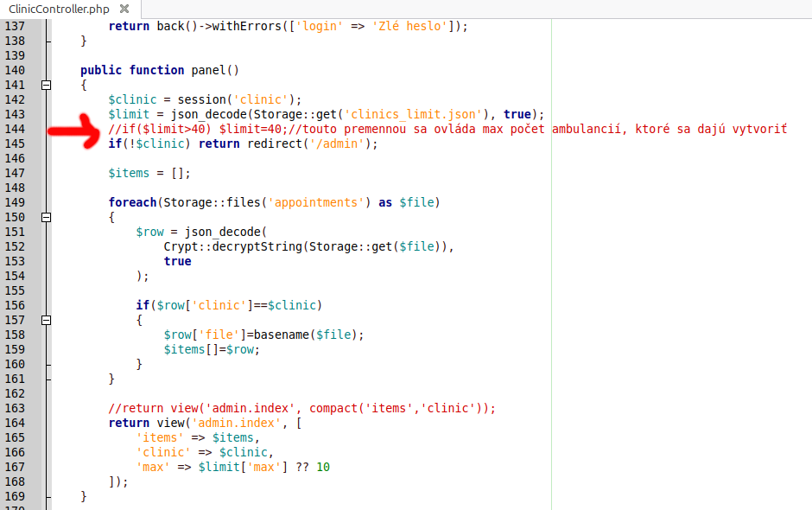Place cursor inside the panel() function name

(208, 70)
